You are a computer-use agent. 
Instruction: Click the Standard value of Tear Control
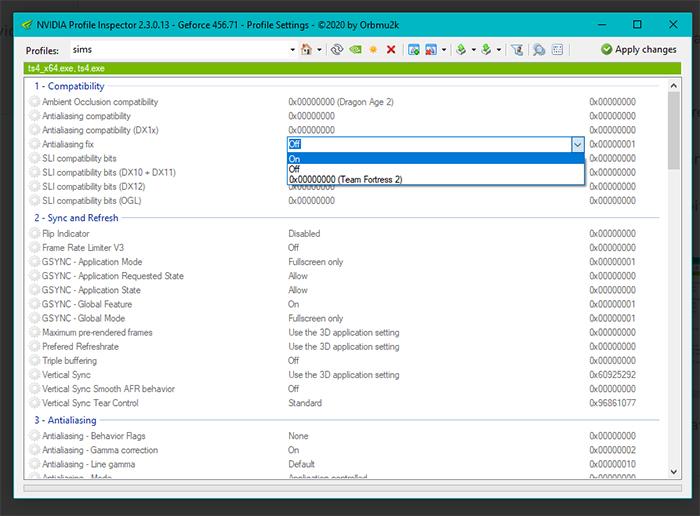coord(305,403)
